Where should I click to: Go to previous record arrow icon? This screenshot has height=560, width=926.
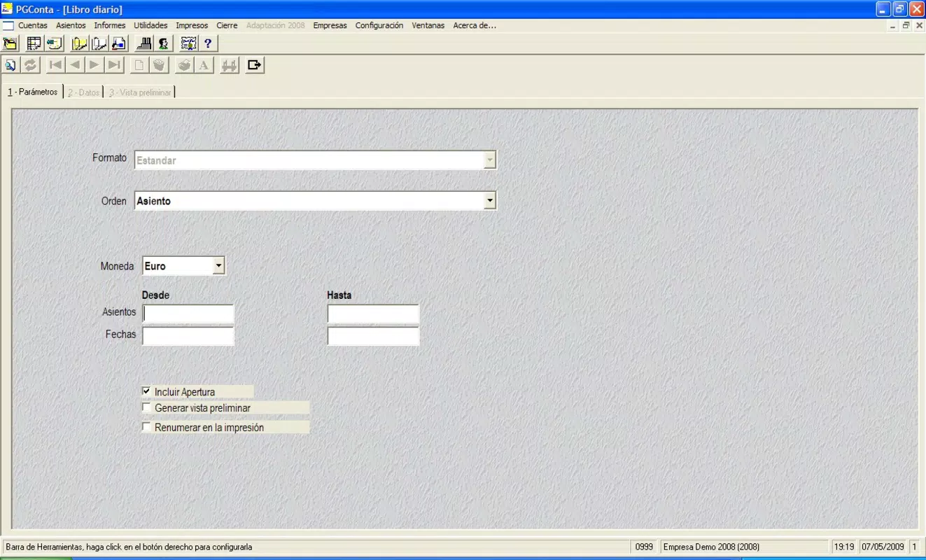(75, 65)
